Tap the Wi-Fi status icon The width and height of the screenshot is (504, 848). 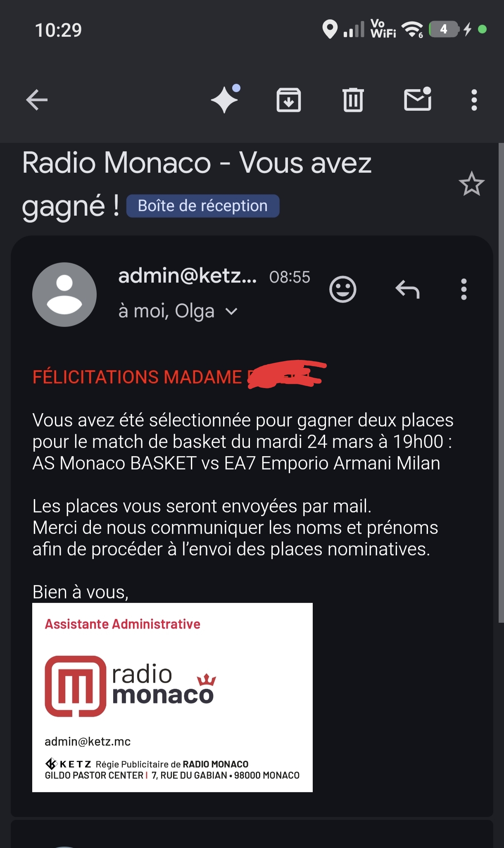[x=412, y=30]
